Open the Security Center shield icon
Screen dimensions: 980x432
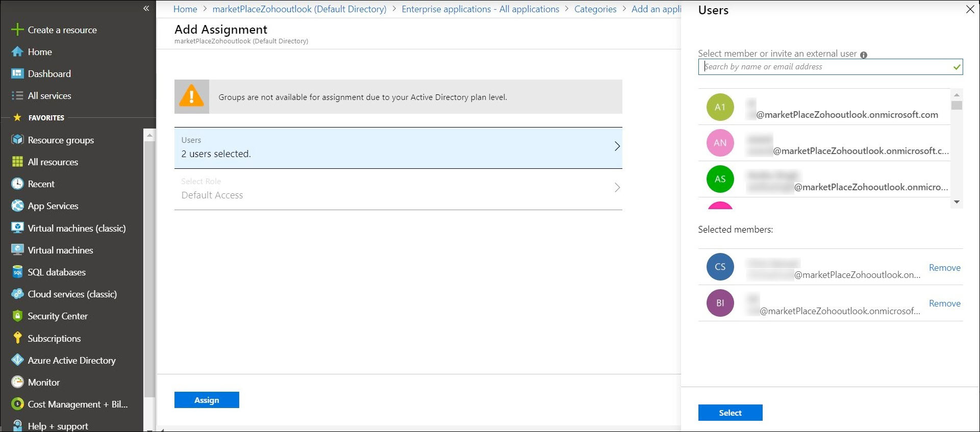(x=17, y=316)
